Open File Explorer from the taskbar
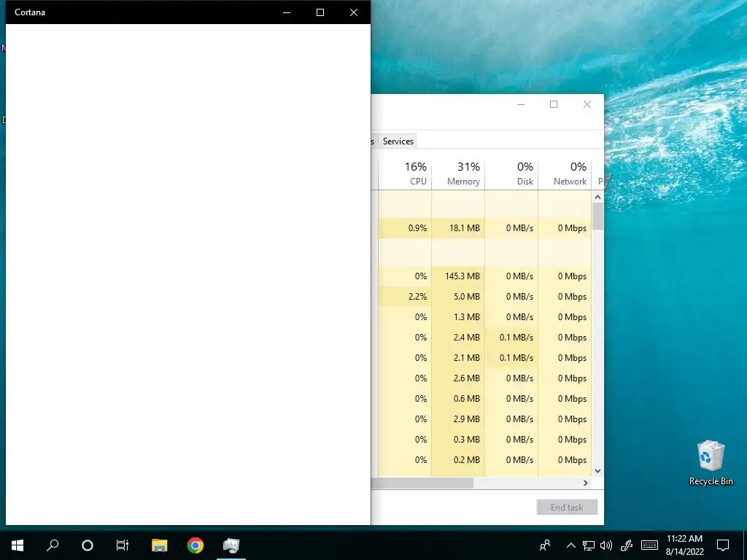Viewport: 747px width, 560px height. [x=159, y=545]
